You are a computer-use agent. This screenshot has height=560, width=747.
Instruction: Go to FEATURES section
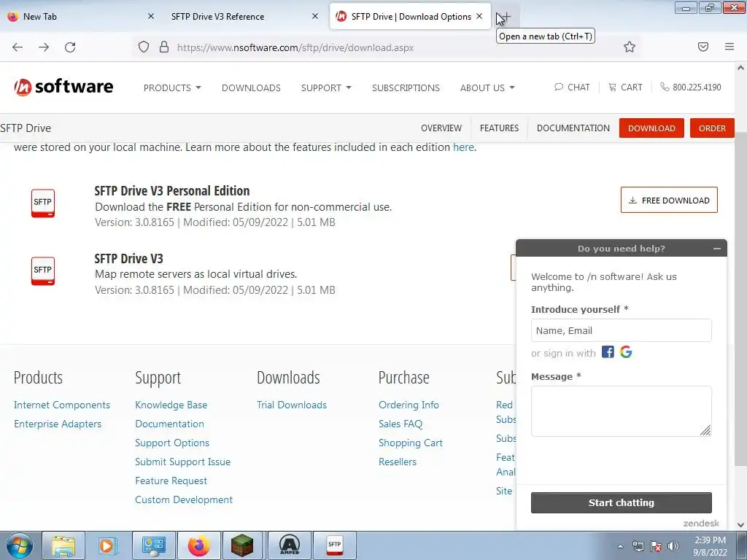click(x=499, y=128)
